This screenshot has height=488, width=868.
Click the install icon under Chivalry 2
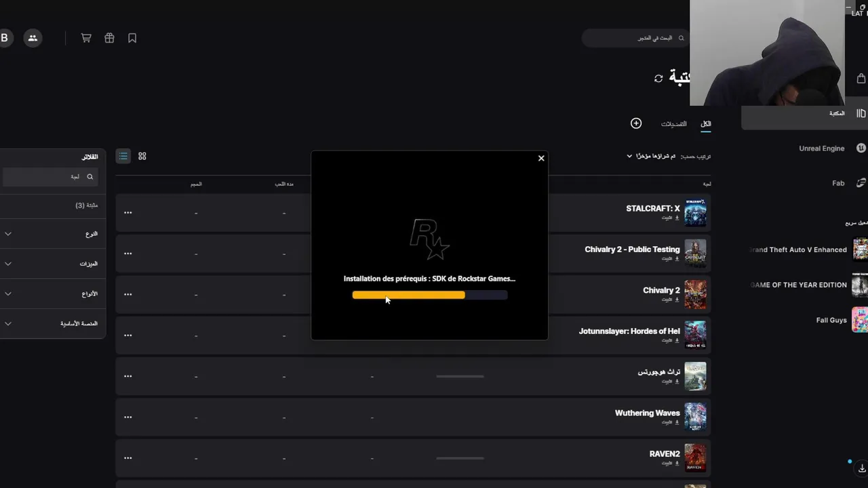(x=677, y=300)
